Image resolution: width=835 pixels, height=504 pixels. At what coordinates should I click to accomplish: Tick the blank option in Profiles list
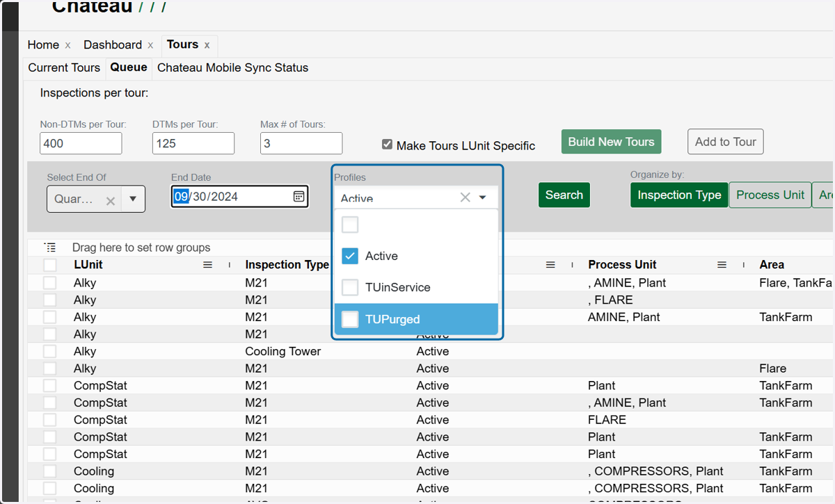[350, 225]
